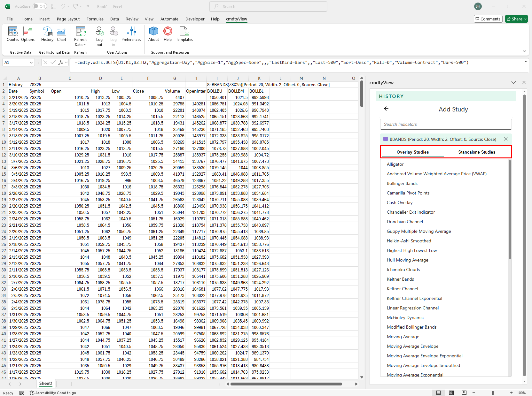Click the 100% zoom level
This screenshot has height=396, width=532.
(521, 393)
